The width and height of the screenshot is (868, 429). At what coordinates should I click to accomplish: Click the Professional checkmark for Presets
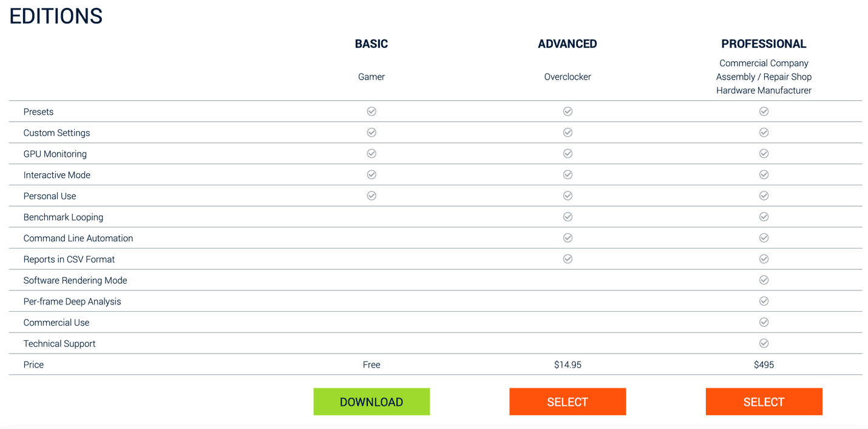coord(764,111)
